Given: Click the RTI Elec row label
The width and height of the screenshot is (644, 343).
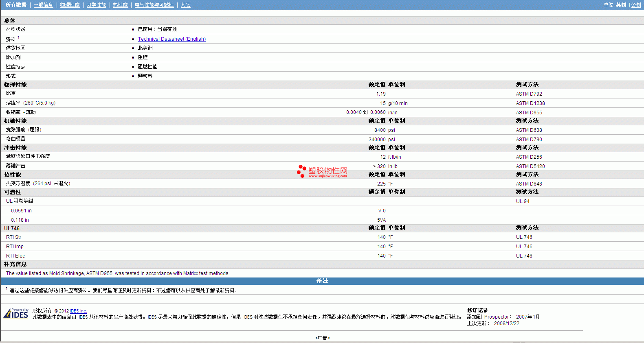Looking at the screenshot, I should 15,256.
